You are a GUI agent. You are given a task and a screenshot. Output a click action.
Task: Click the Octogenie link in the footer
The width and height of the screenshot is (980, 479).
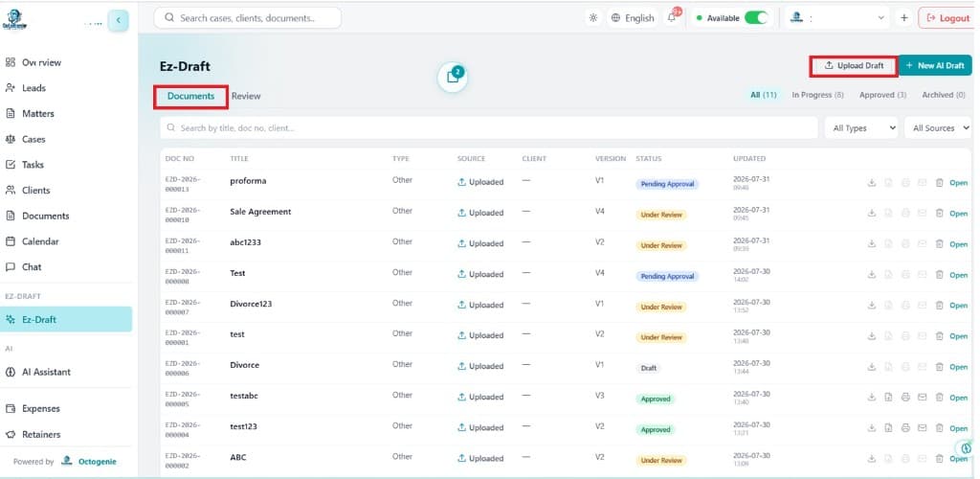point(97,462)
